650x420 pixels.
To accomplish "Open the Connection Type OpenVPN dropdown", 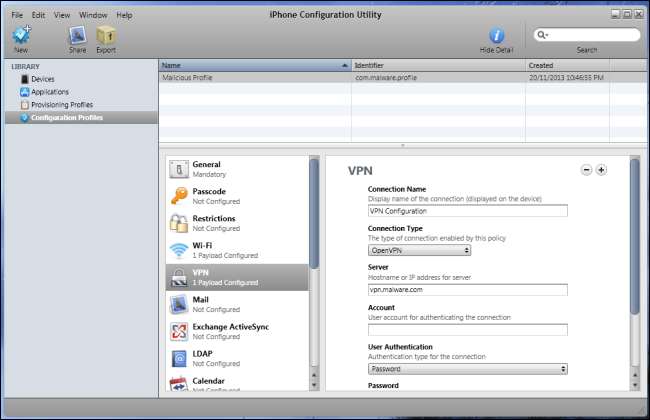I will [x=420, y=250].
